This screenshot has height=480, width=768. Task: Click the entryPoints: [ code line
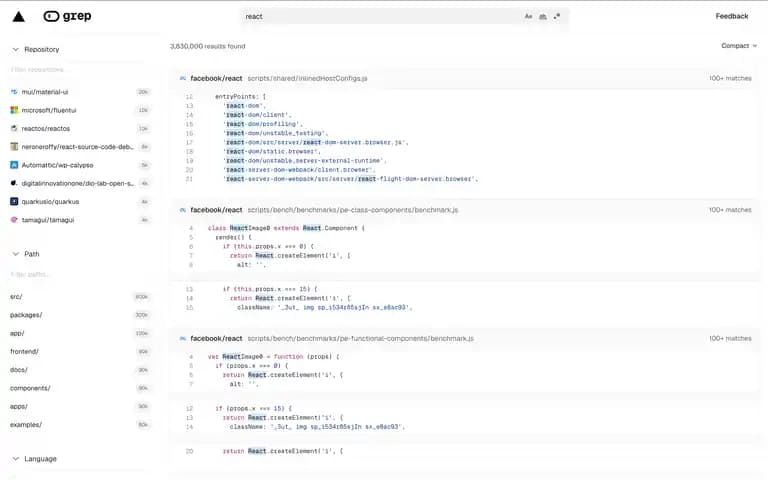[240, 96]
